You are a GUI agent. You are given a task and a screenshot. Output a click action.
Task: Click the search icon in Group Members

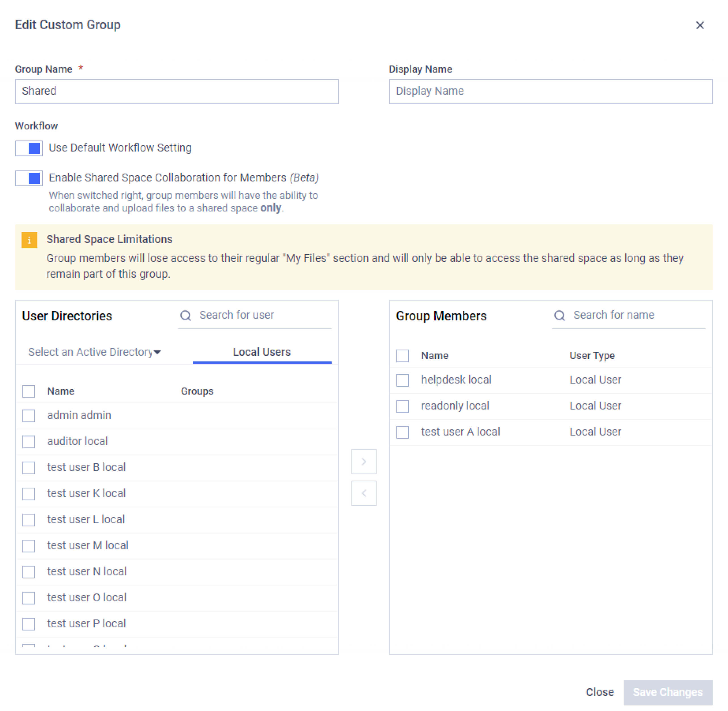559,316
